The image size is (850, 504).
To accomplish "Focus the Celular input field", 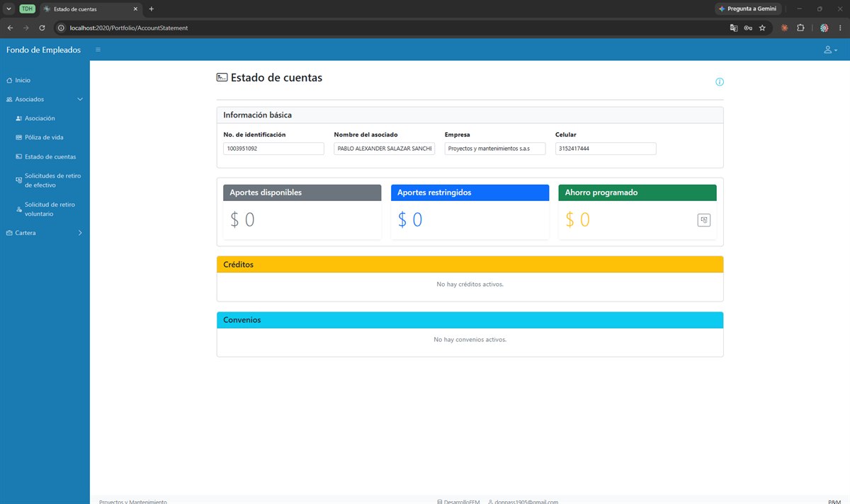I will pyautogui.click(x=606, y=149).
